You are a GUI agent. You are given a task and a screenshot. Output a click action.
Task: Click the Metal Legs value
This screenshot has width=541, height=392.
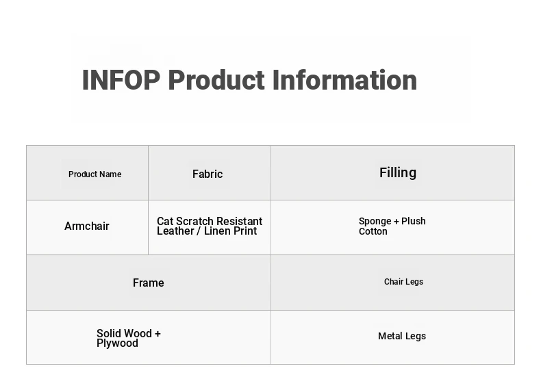pos(402,337)
